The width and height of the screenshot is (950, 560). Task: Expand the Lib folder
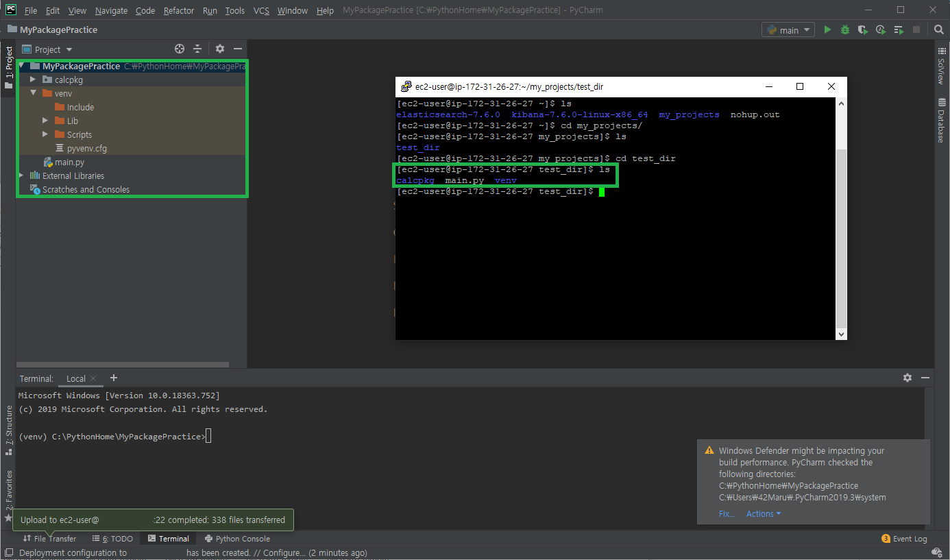click(x=45, y=121)
